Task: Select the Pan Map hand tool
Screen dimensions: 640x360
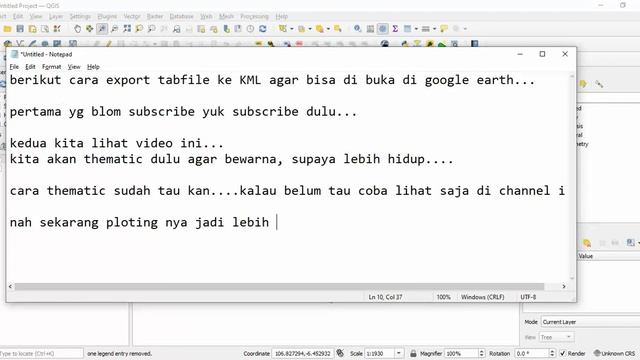Action: (x=77, y=29)
